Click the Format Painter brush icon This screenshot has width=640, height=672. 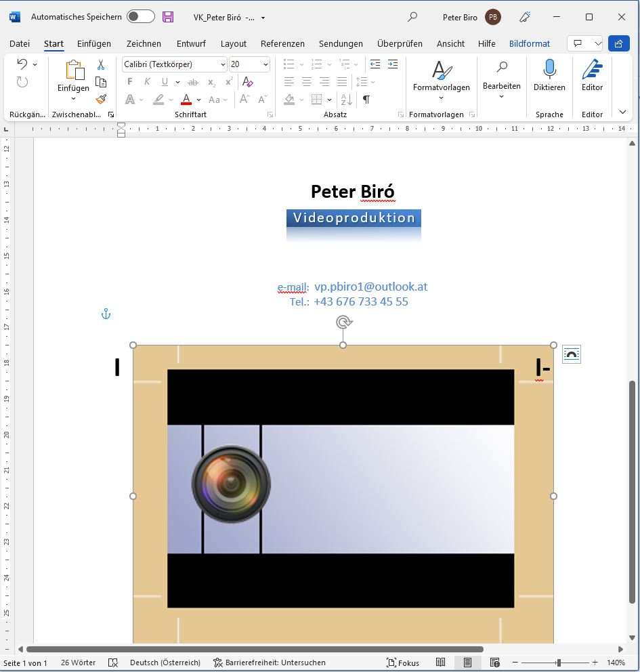(101, 99)
